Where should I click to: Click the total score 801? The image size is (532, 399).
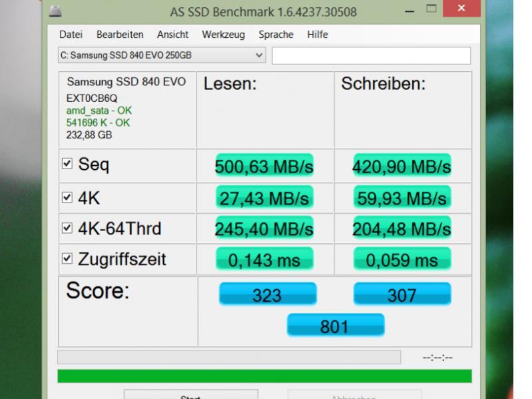[336, 325]
